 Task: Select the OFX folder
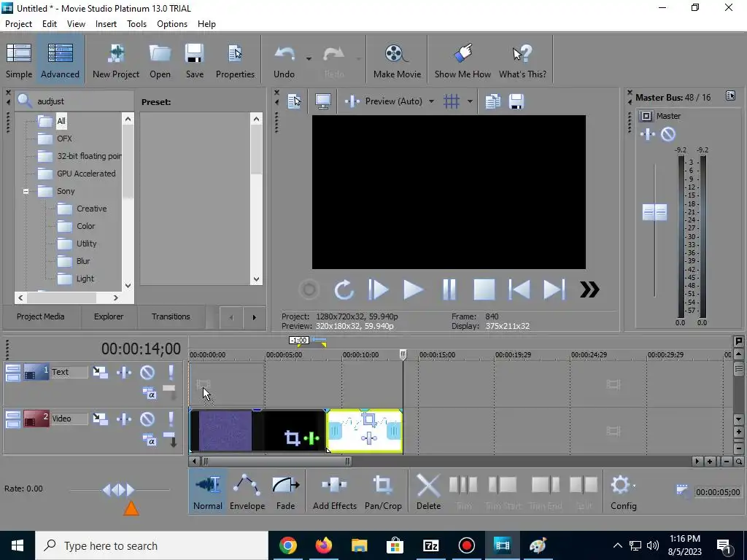pos(64,139)
